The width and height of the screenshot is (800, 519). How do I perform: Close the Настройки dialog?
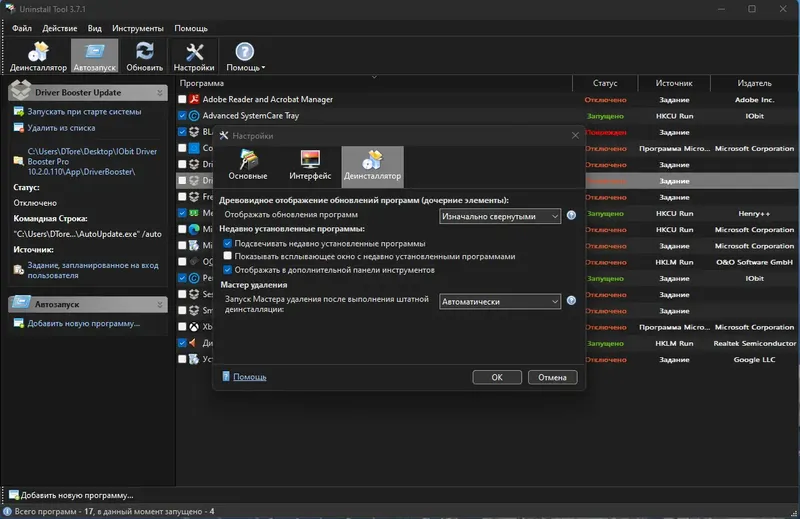click(575, 135)
